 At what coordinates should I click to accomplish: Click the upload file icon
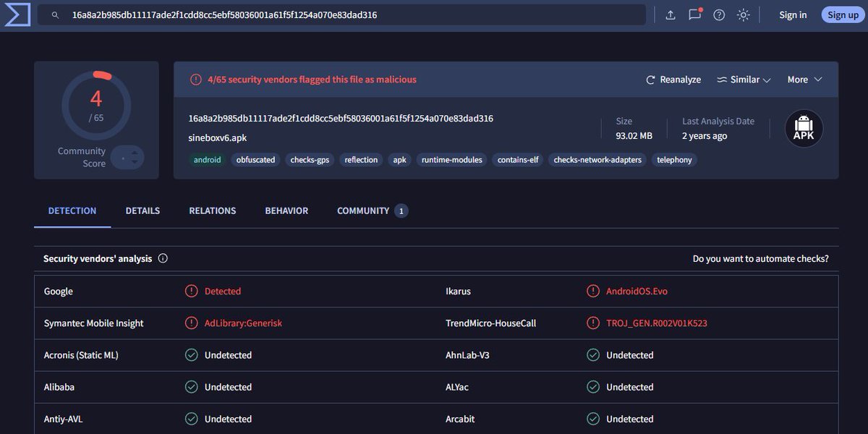tap(671, 15)
